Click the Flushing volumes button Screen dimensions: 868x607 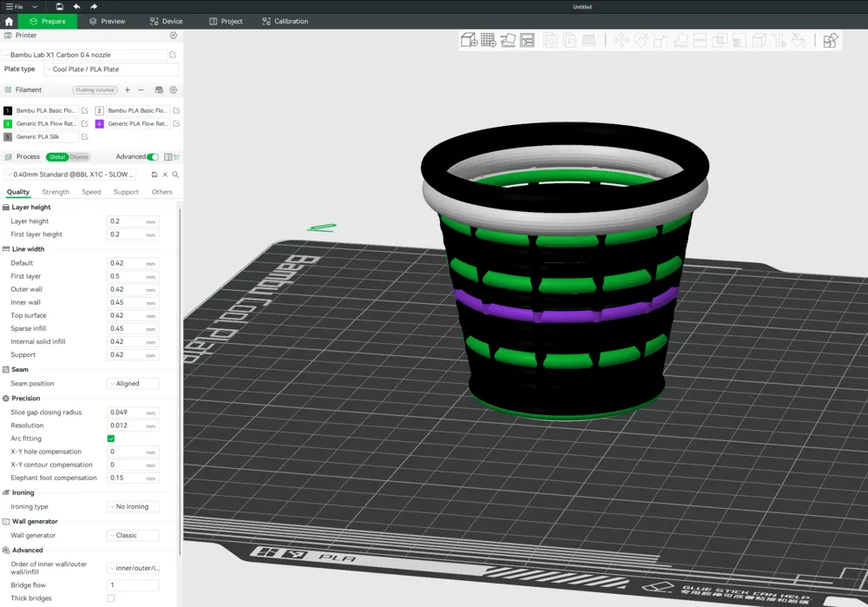[x=95, y=90]
